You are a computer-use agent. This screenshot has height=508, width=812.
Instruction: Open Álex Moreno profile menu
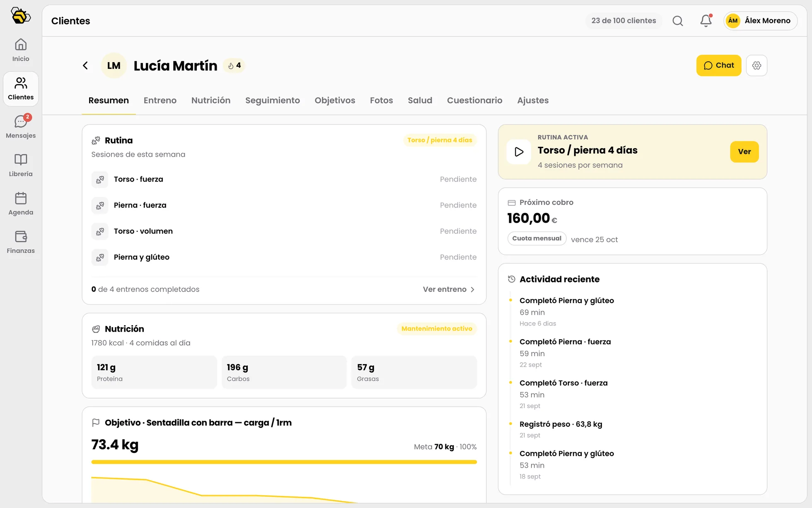click(761, 21)
